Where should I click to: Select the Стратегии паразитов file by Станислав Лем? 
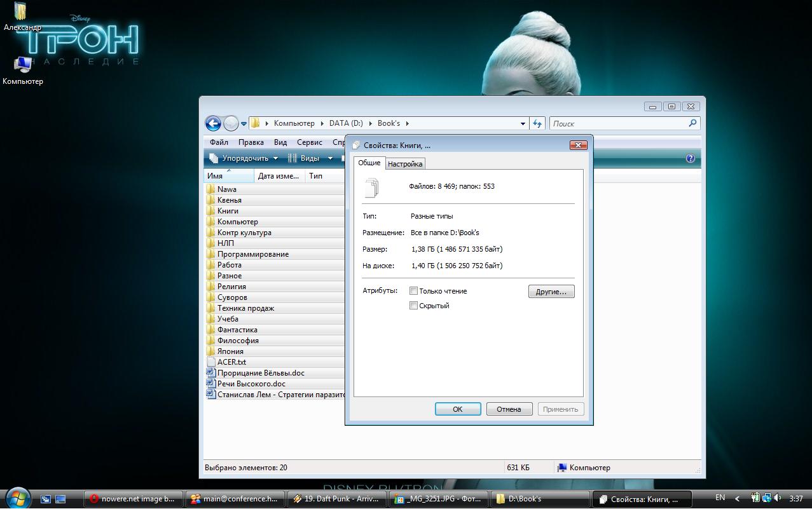pyautogui.click(x=281, y=394)
